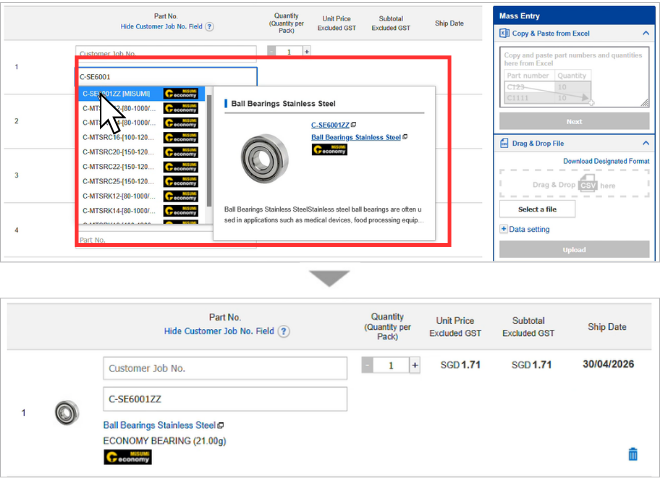The image size is (660, 479).
Task: Collapse the Drag & Drop File section
Action: (646, 144)
